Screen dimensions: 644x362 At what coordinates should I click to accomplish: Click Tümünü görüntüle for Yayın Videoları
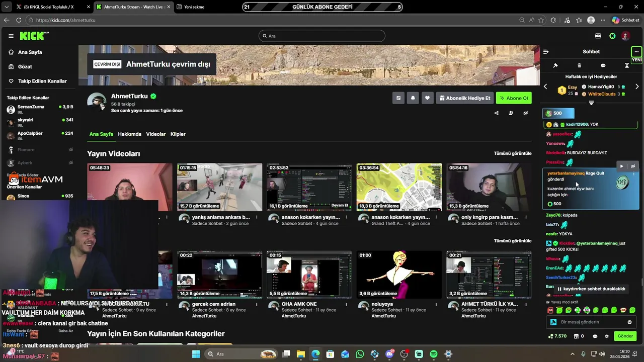click(512, 153)
